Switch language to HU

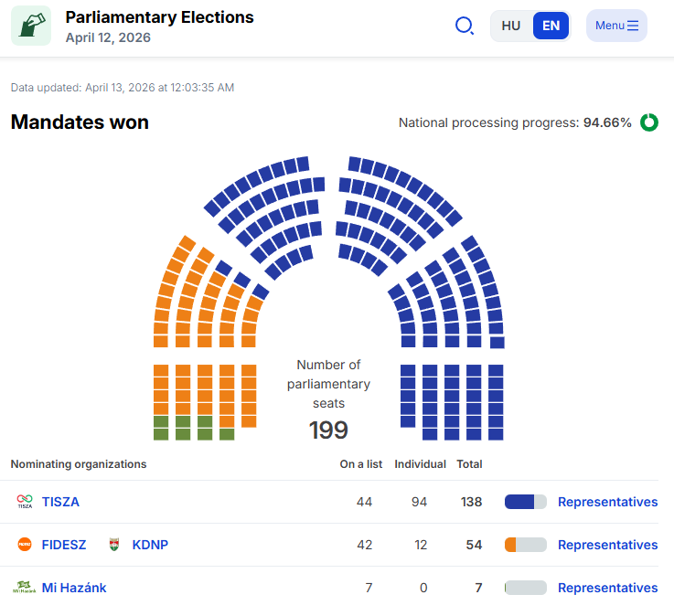(510, 26)
